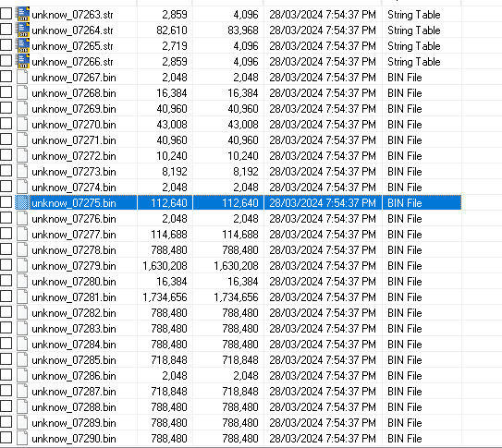
Task: Click the file icon of unknow_07285.bin
Action: (22, 359)
